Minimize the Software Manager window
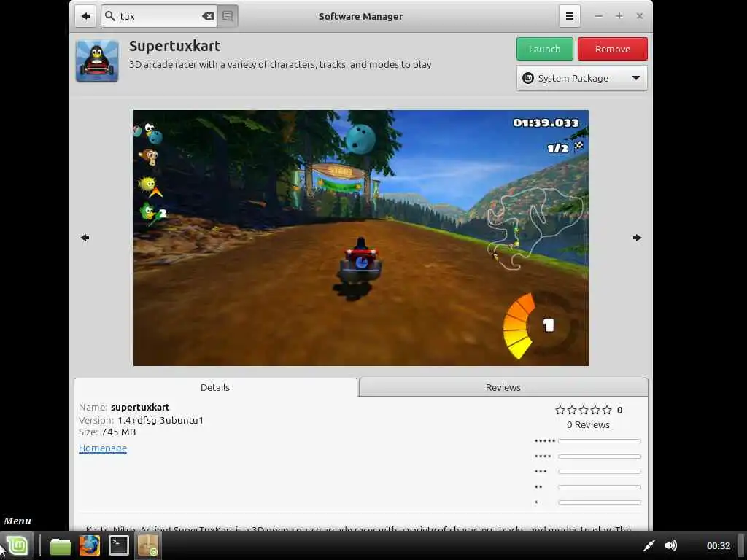 coord(599,16)
